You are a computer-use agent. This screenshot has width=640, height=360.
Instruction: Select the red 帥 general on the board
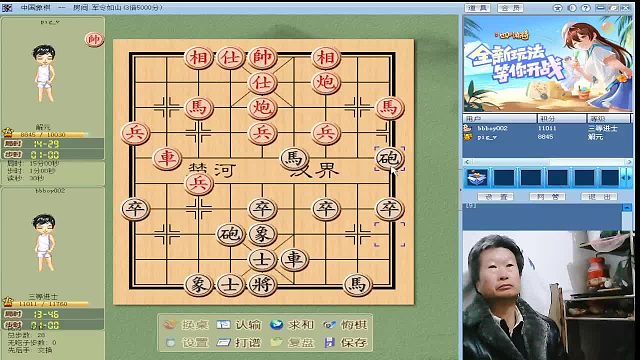262,57
